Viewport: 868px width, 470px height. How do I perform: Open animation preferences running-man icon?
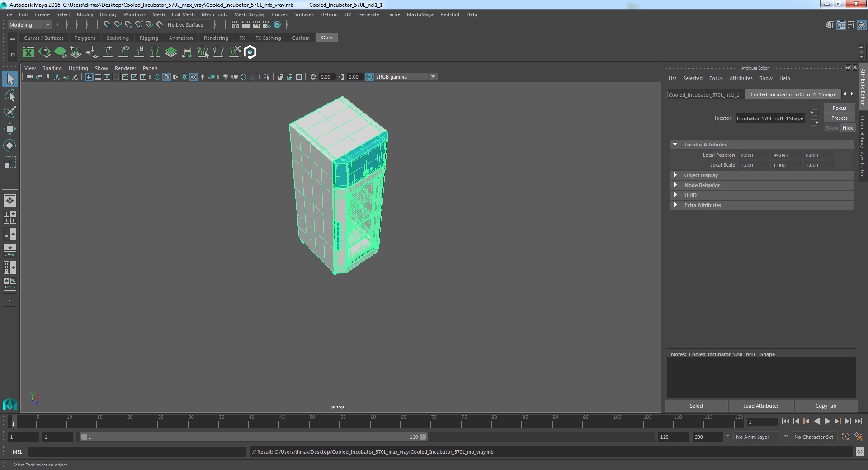pyautogui.click(x=859, y=437)
